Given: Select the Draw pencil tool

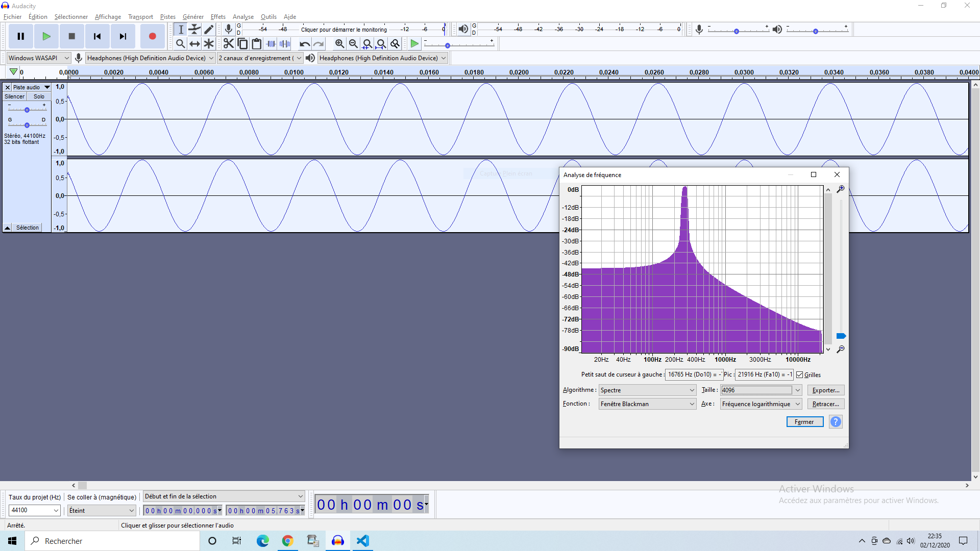Looking at the screenshot, I should [208, 30].
